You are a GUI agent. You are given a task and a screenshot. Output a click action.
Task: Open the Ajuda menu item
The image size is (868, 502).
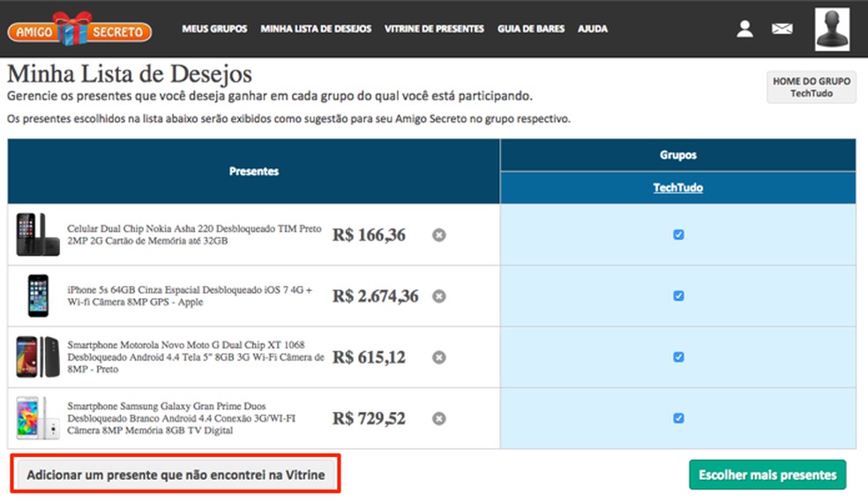tap(593, 29)
